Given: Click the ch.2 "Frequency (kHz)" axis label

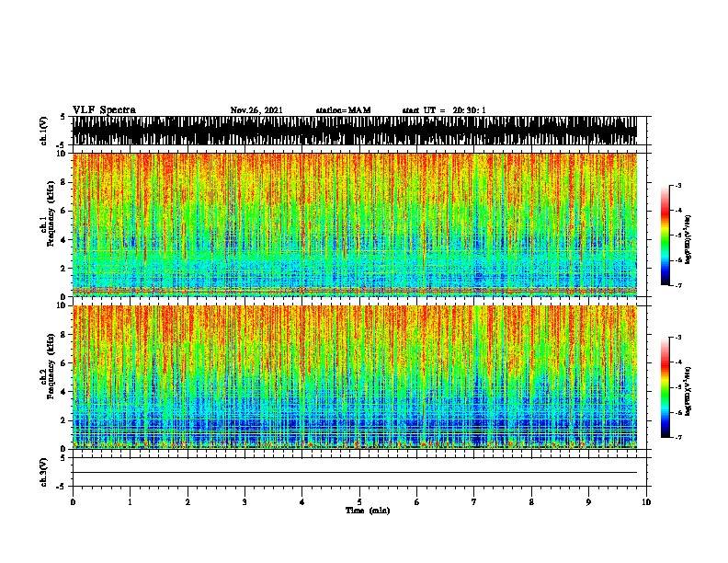Looking at the screenshot, I should point(51,366).
